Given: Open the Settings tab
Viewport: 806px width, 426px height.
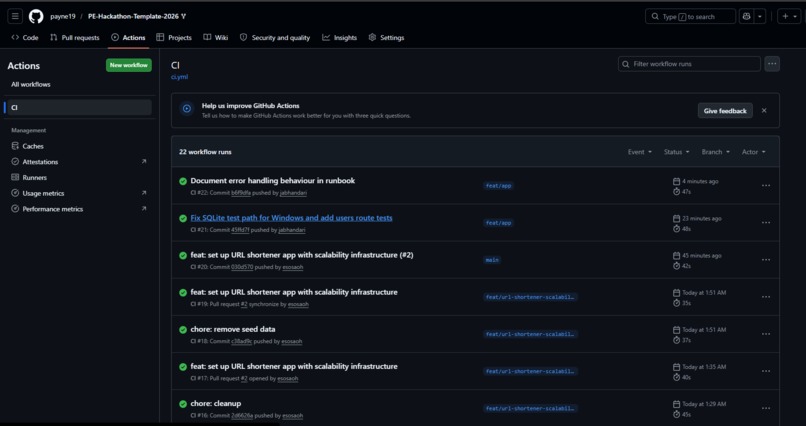Looking at the screenshot, I should tap(387, 38).
